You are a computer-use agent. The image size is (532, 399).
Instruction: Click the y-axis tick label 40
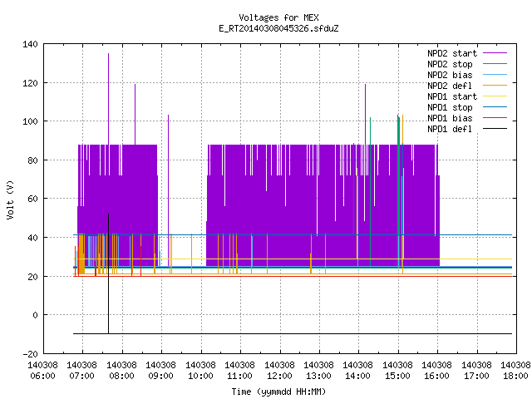click(x=32, y=238)
